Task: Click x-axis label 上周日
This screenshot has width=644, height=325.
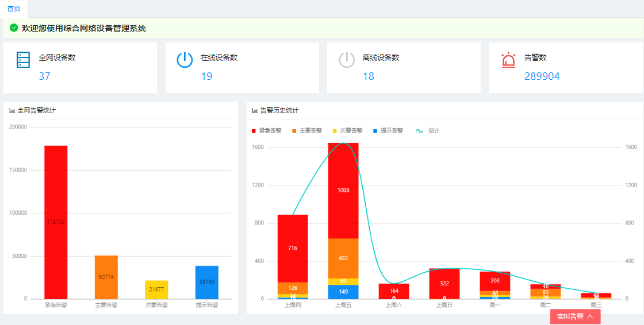Action: 444,305
